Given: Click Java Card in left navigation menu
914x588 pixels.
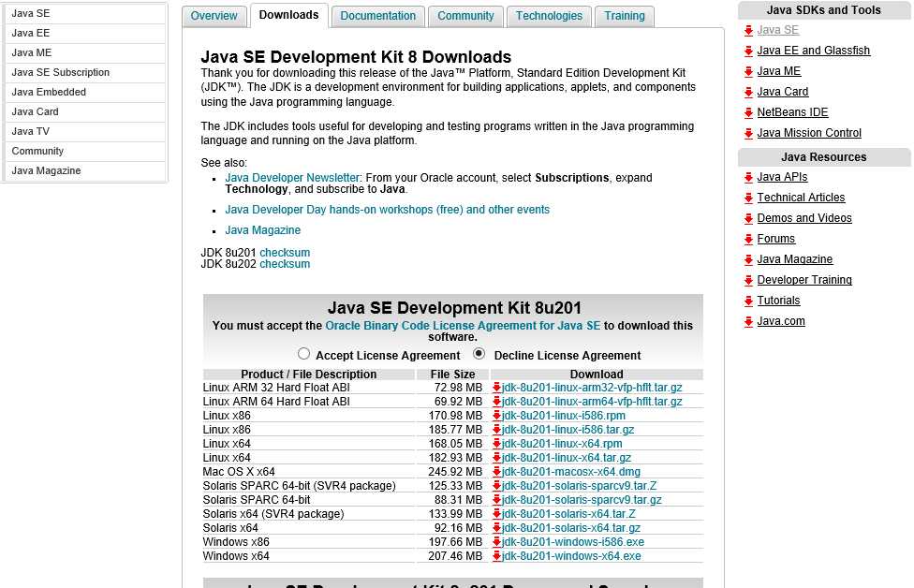Looking at the screenshot, I should coord(85,112).
